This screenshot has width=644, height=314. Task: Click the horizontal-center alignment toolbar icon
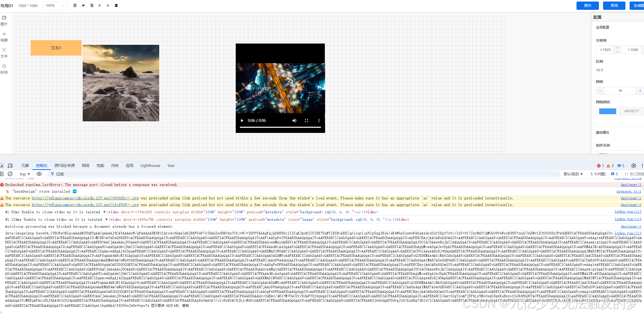point(83,5)
